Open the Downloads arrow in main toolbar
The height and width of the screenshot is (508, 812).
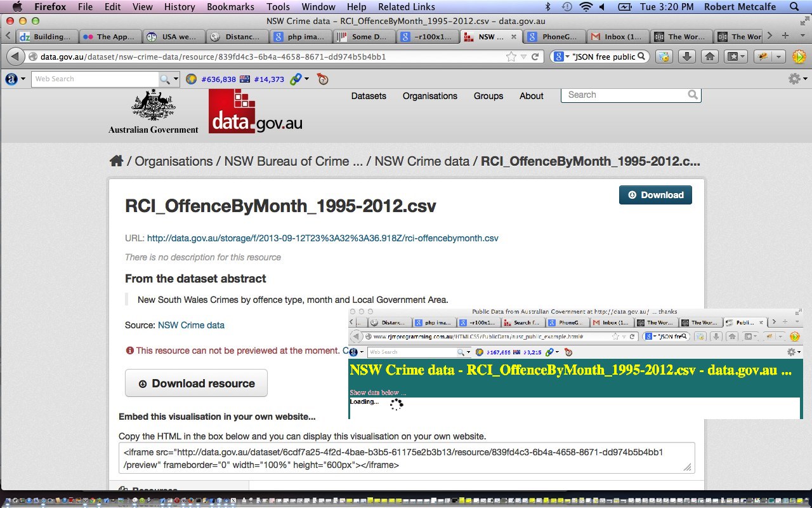coord(686,57)
